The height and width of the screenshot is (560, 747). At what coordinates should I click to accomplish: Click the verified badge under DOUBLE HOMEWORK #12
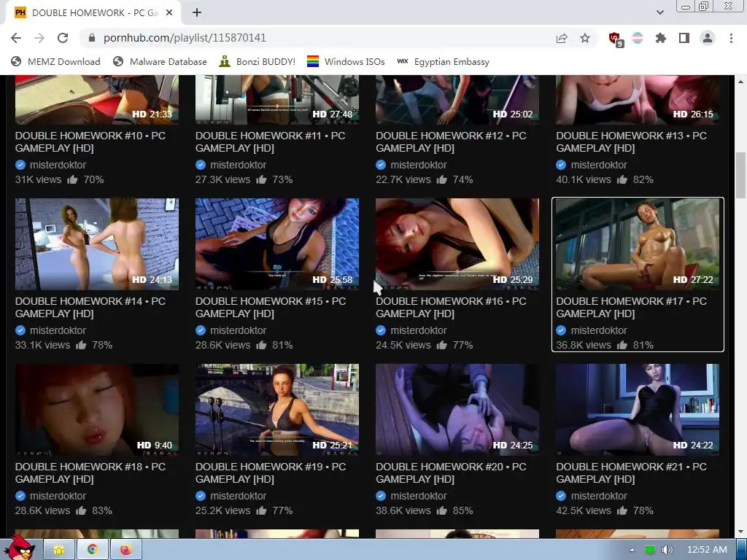(x=381, y=165)
